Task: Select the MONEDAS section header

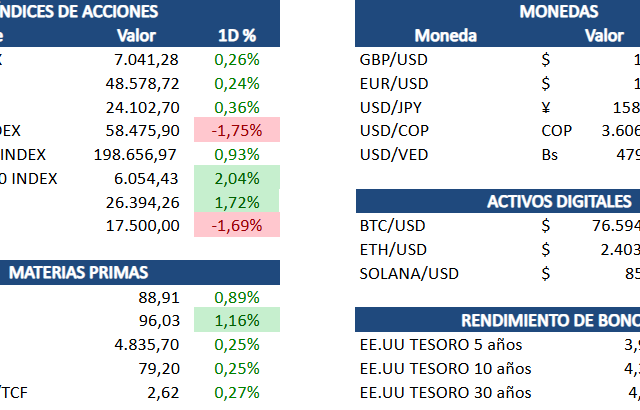Action: [559, 12]
